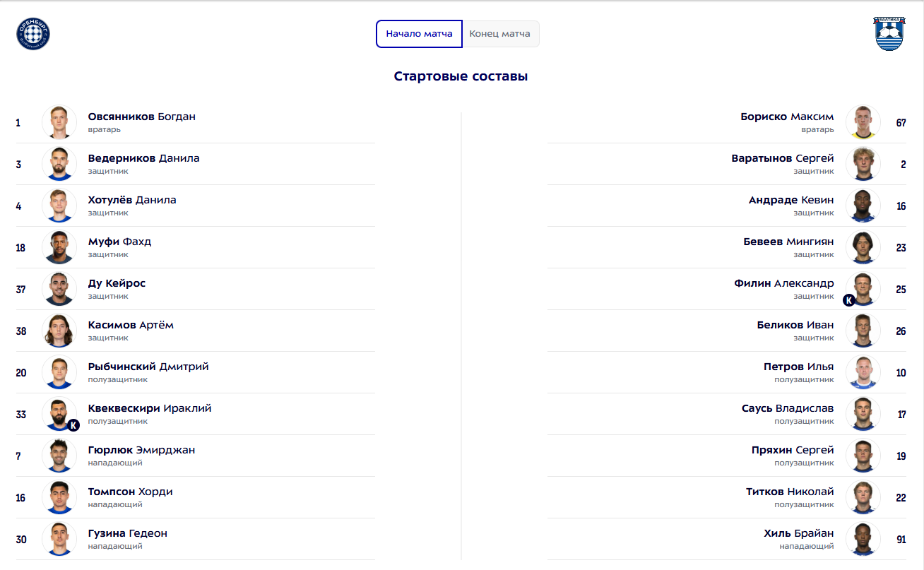Click the captain badge on Filin's photo

(849, 300)
